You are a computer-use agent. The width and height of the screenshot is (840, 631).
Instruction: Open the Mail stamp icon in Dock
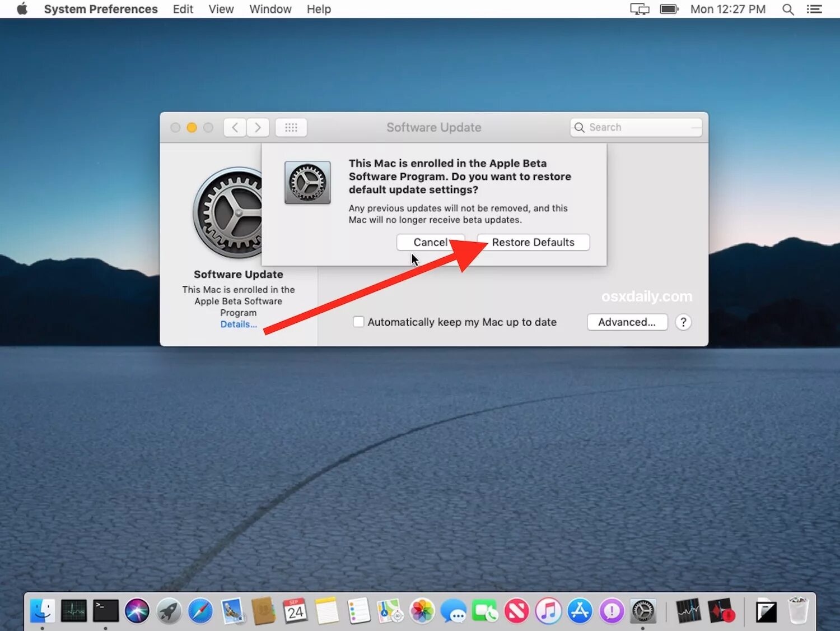[232, 610]
